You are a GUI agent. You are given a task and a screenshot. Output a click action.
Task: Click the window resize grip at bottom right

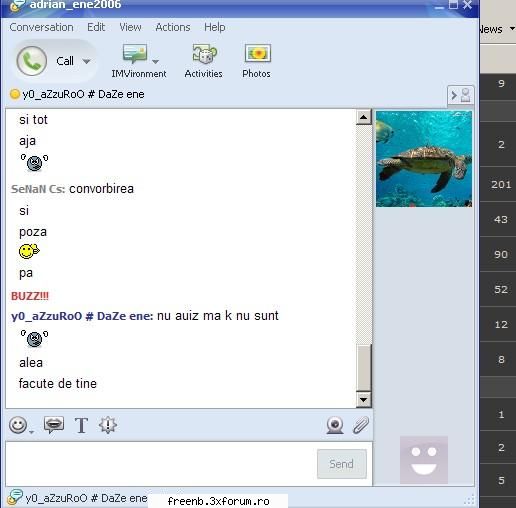point(469,500)
